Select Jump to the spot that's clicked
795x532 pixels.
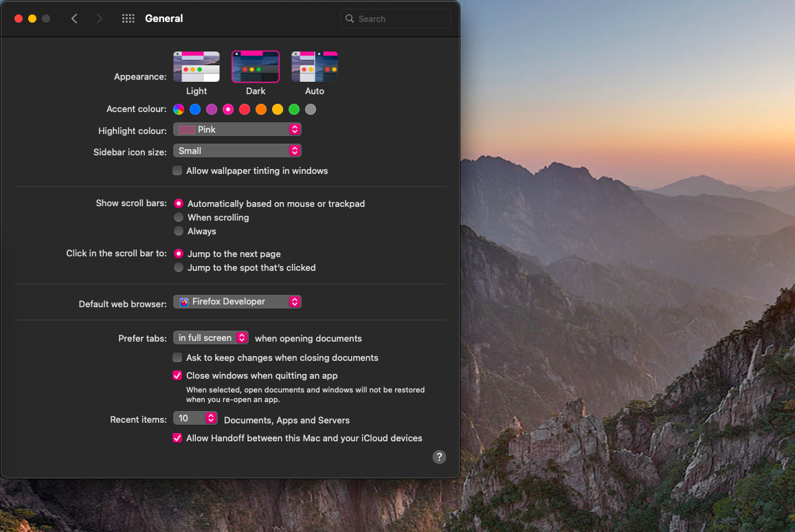(179, 267)
